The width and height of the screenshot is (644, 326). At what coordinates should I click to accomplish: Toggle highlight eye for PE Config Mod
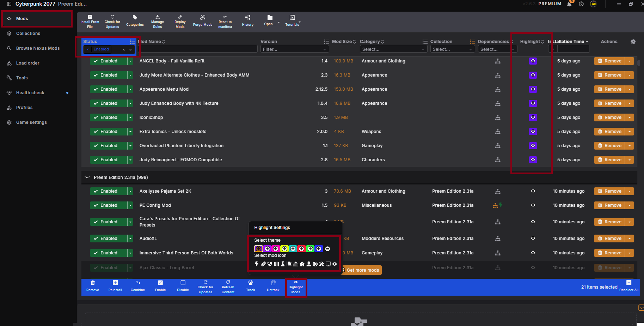pyautogui.click(x=533, y=205)
